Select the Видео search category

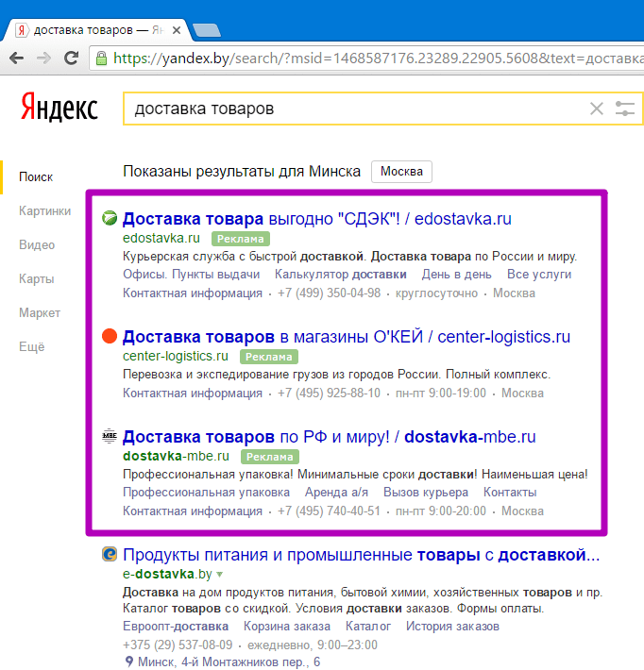[x=36, y=245]
